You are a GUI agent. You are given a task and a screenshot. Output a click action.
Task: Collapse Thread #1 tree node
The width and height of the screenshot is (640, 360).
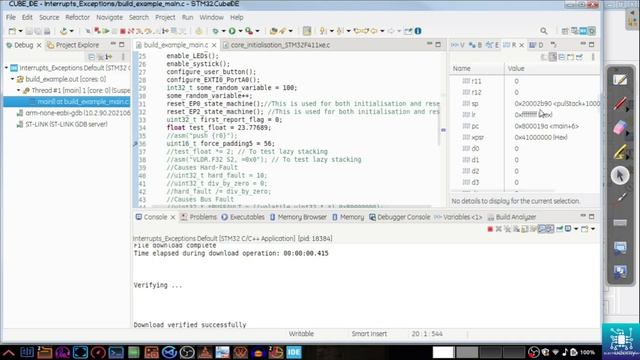tap(19, 90)
